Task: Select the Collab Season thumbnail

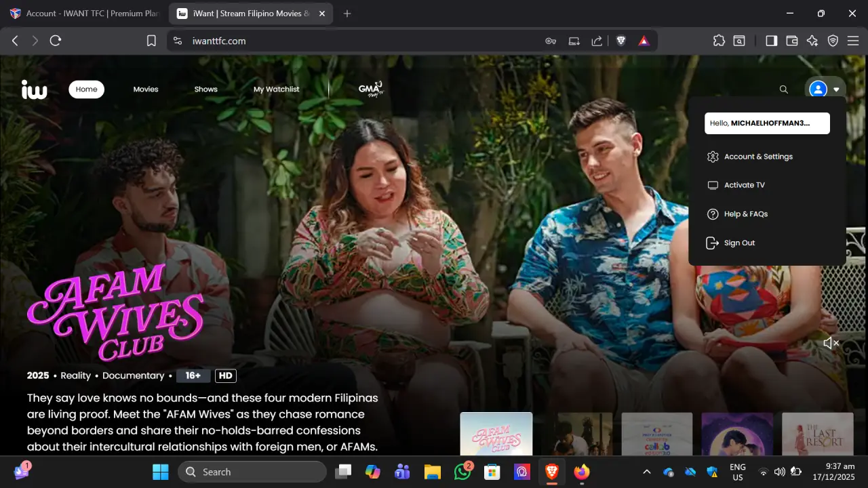Action: tap(657, 434)
